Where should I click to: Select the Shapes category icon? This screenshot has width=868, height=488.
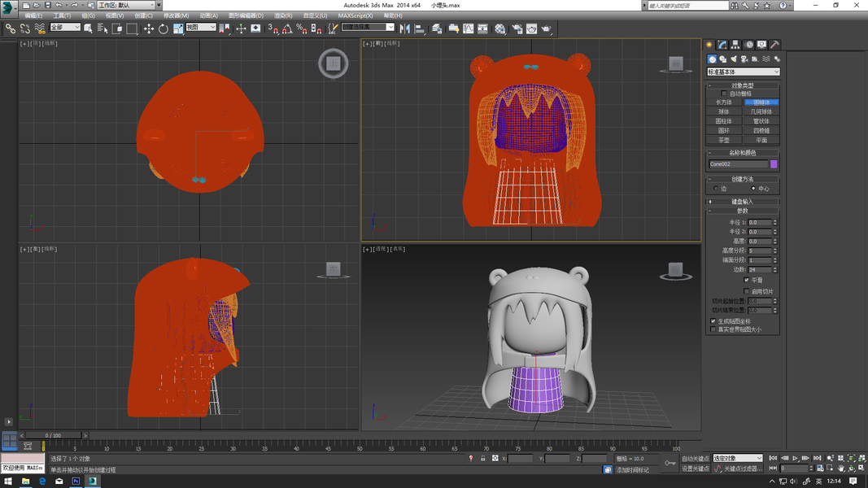[723, 59]
